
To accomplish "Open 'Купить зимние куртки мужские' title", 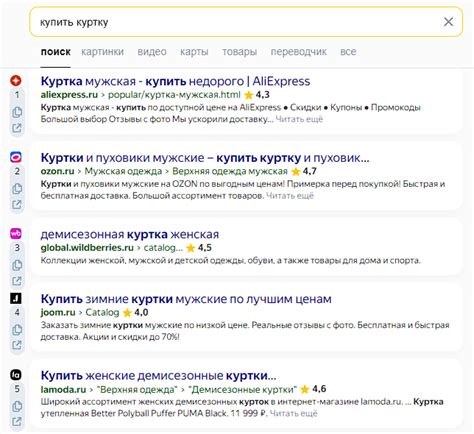I will pyautogui.click(x=186, y=299).
